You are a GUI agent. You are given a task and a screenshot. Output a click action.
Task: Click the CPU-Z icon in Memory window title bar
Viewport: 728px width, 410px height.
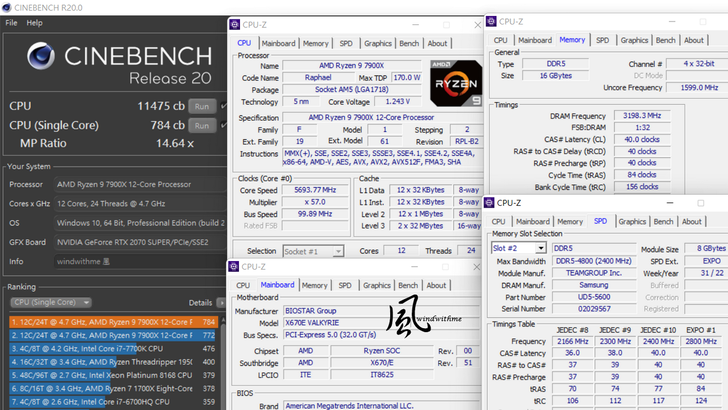coord(492,21)
